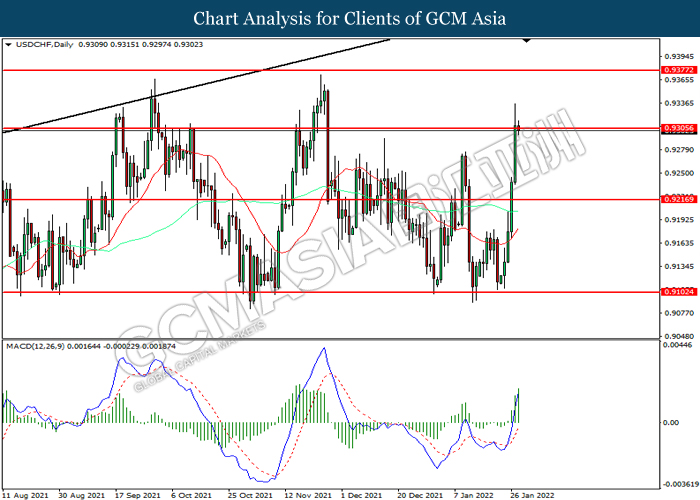Select the 0.93772 red price label

click(x=679, y=70)
